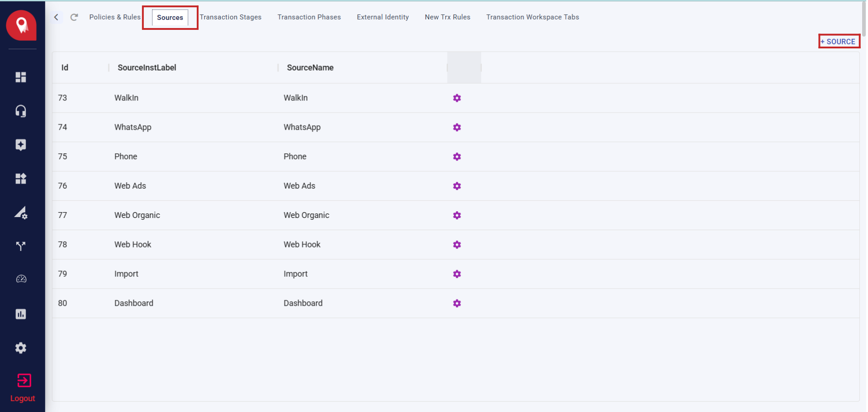Switch to the Transaction Stages tab

(x=231, y=17)
